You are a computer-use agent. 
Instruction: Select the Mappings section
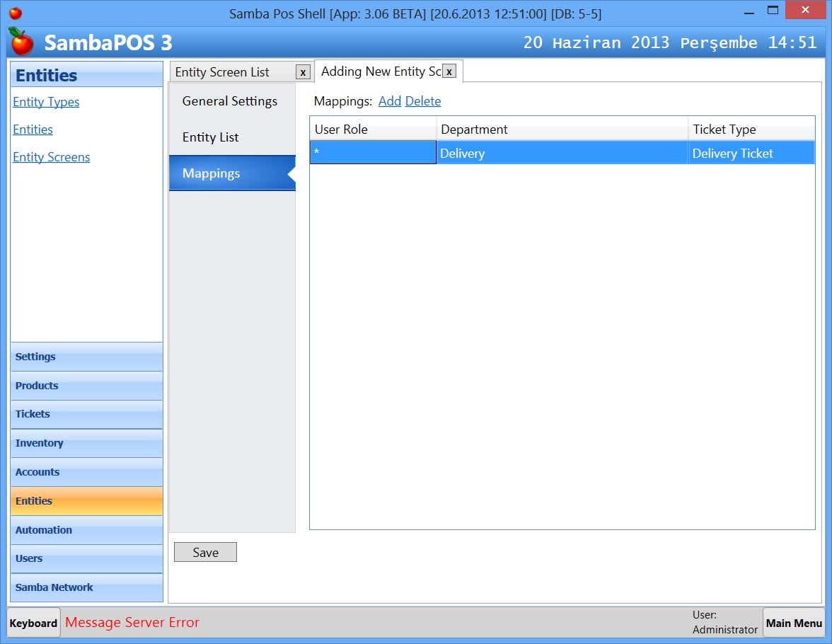[211, 173]
